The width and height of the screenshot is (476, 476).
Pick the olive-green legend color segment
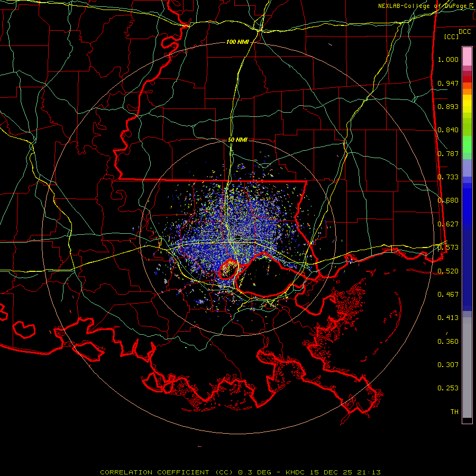click(467, 126)
